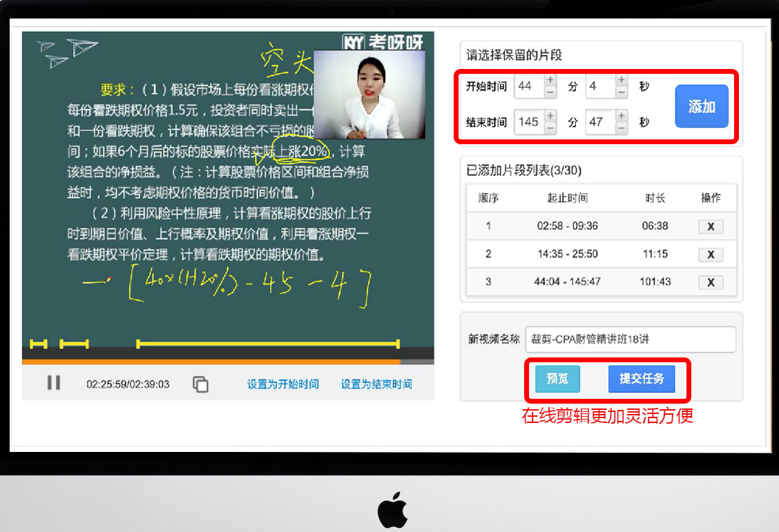Decrease the end time minutes value

pos(550,128)
